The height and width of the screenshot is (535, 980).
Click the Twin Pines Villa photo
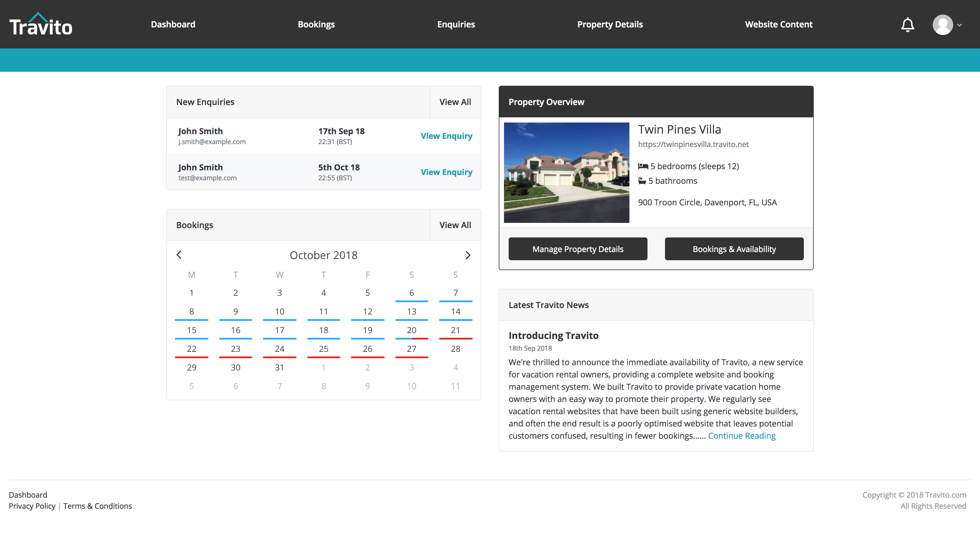(566, 172)
